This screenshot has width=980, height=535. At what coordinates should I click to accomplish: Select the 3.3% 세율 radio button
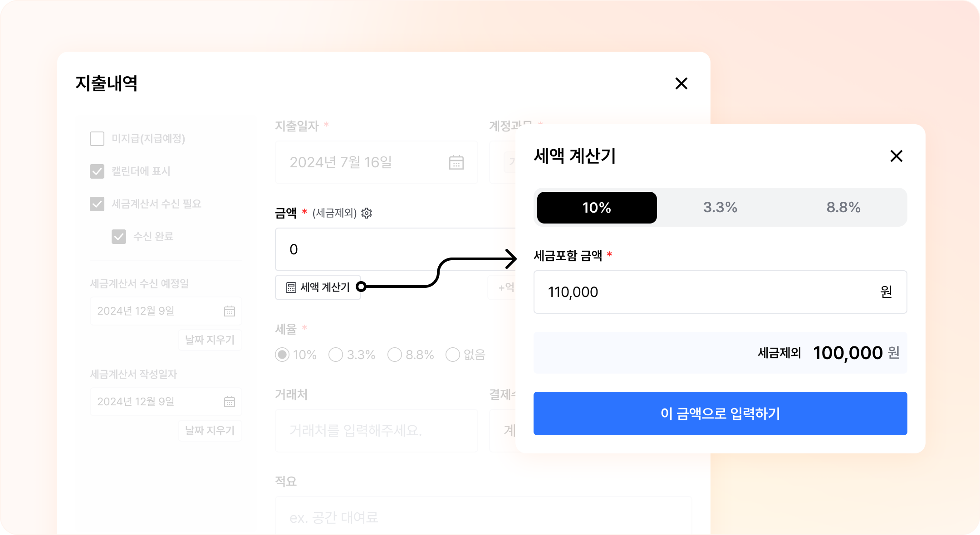336,355
